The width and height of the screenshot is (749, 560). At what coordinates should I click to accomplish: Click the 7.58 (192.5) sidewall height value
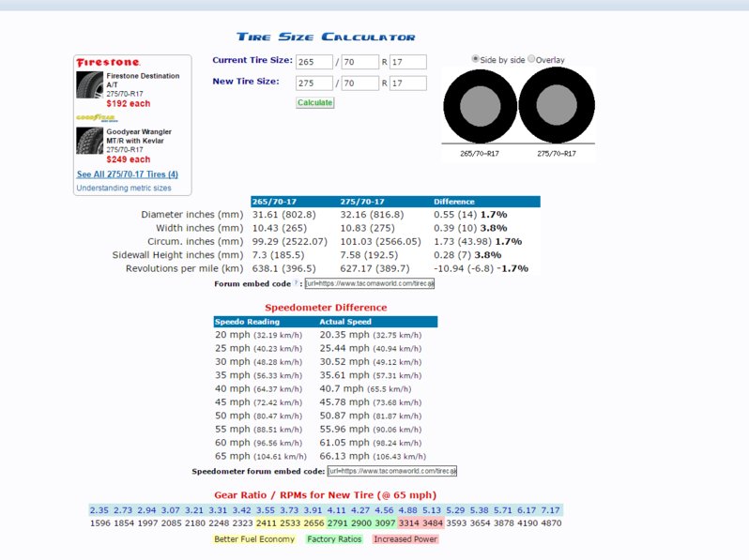370,255
